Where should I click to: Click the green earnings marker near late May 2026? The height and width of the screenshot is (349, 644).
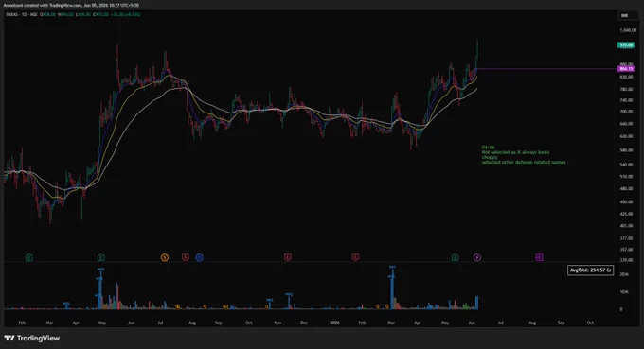(x=456, y=257)
